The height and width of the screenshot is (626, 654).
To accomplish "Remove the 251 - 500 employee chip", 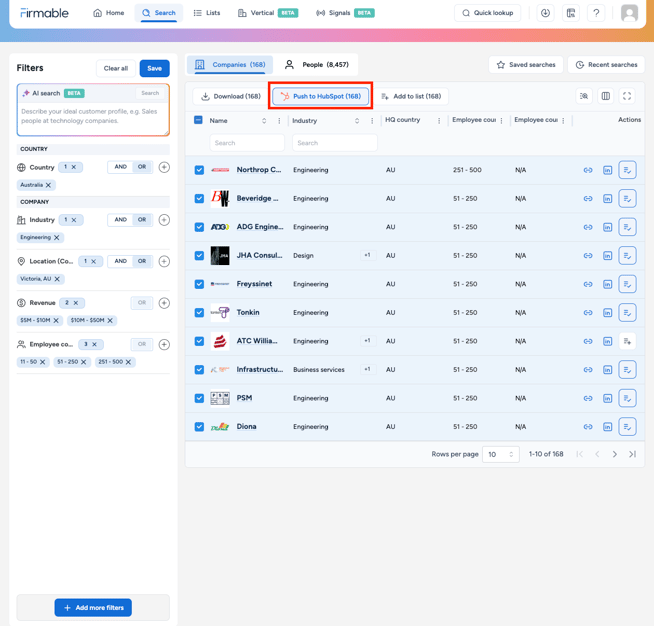I will tap(128, 362).
